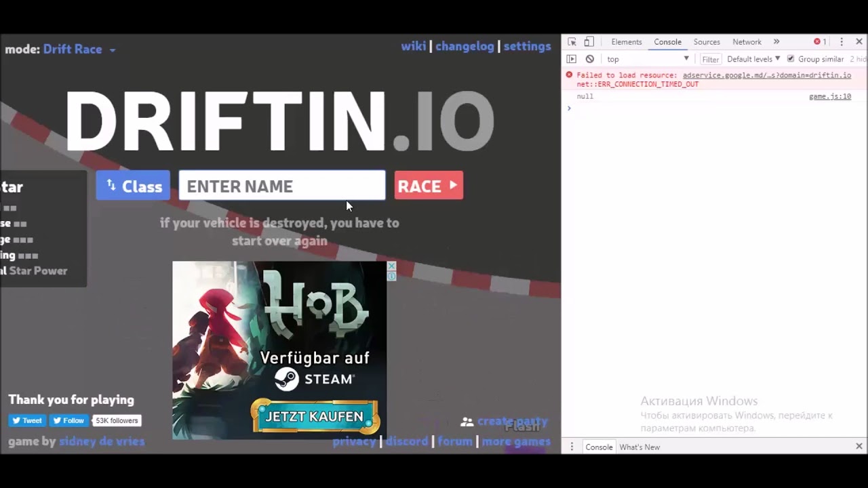Close the DevTools panel
This screenshot has height=488, width=868.
pos(859,42)
